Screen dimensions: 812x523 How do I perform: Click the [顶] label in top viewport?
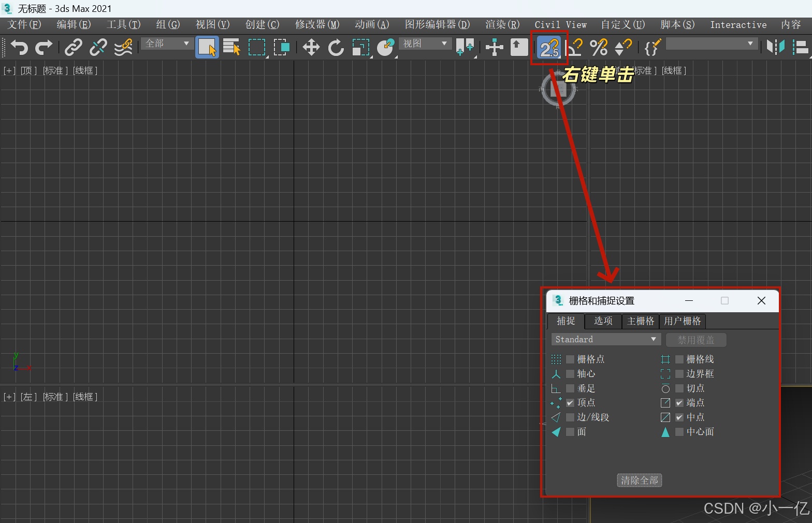click(x=28, y=70)
